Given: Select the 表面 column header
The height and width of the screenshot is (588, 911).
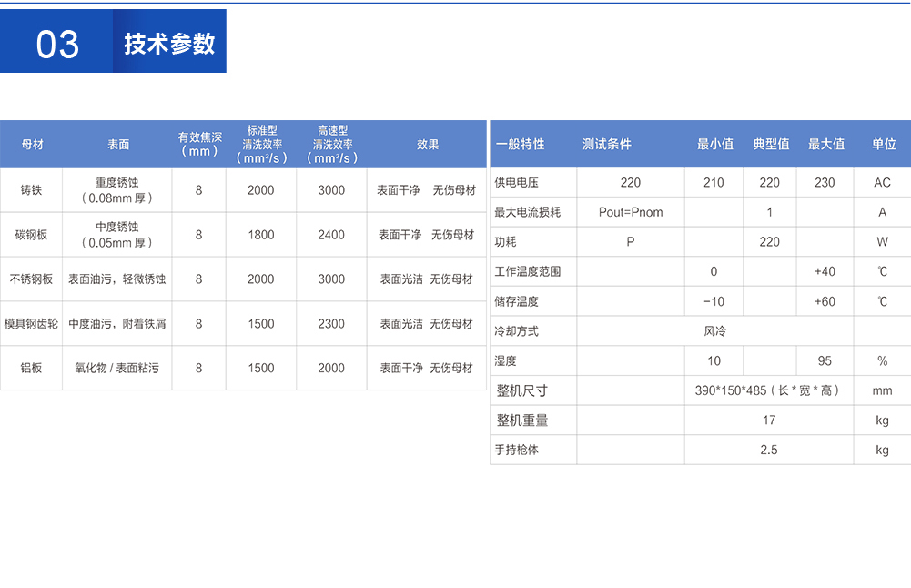Looking at the screenshot, I should 118,145.
